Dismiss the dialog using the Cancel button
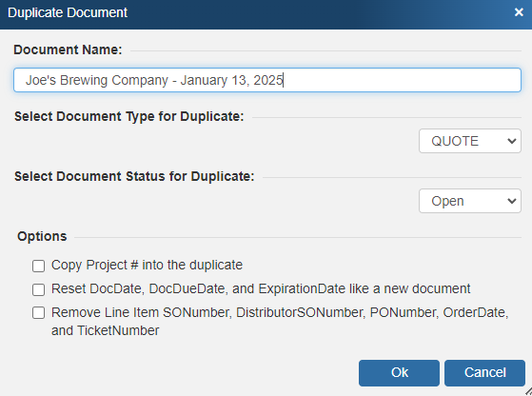This screenshot has width=532, height=396. tap(484, 373)
